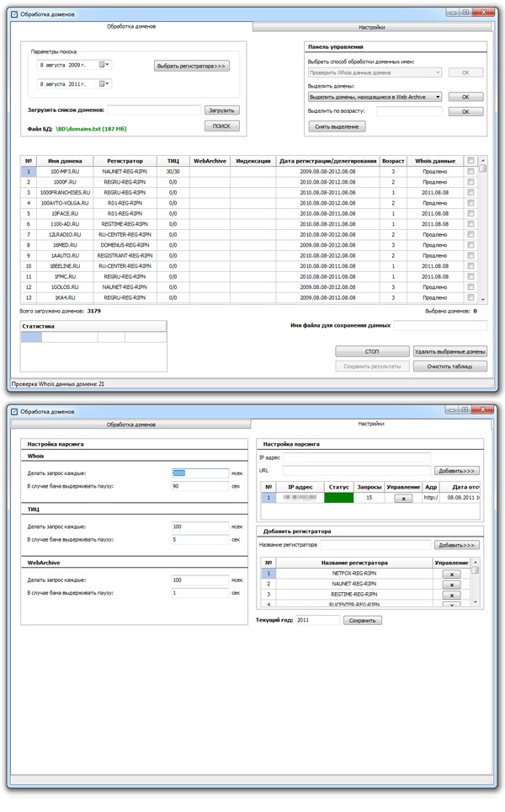The height and width of the screenshot is (812, 505).
Task: Click REGISTRANT-REG-RIPN registrar cell
Action: tap(125, 255)
